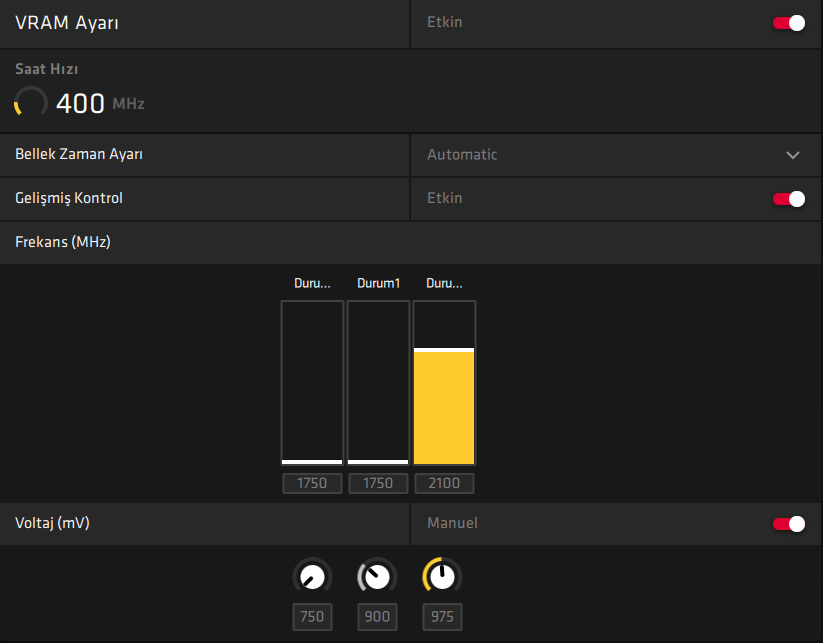The width and height of the screenshot is (823, 643).
Task: Click the Frekans (MHz) heading
Action: [x=62, y=242]
